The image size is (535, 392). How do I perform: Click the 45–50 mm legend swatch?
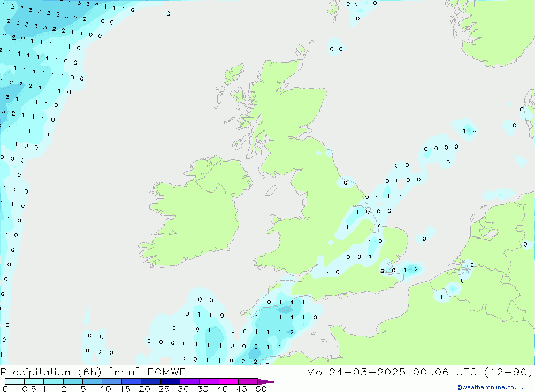pos(248,381)
